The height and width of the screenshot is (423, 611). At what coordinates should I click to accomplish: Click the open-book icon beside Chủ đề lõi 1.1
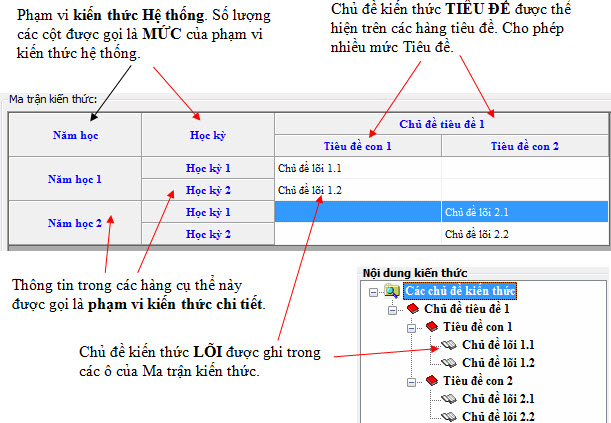449,345
